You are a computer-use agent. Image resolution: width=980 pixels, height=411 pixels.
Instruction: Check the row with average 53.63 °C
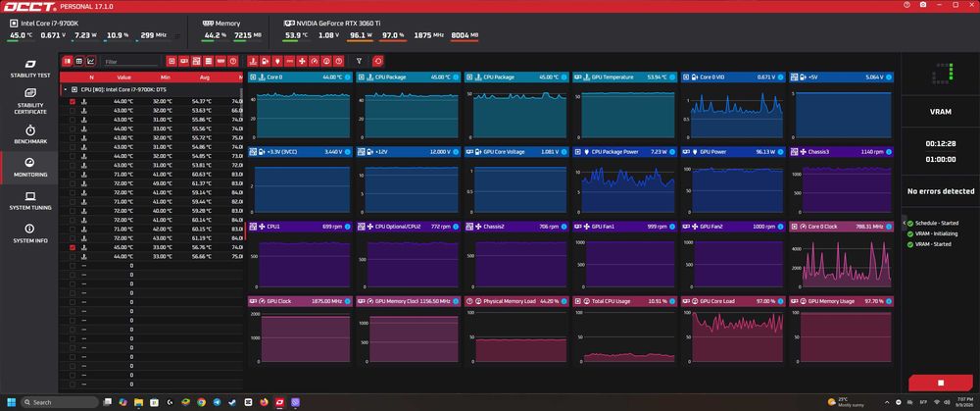pyautogui.click(x=73, y=111)
